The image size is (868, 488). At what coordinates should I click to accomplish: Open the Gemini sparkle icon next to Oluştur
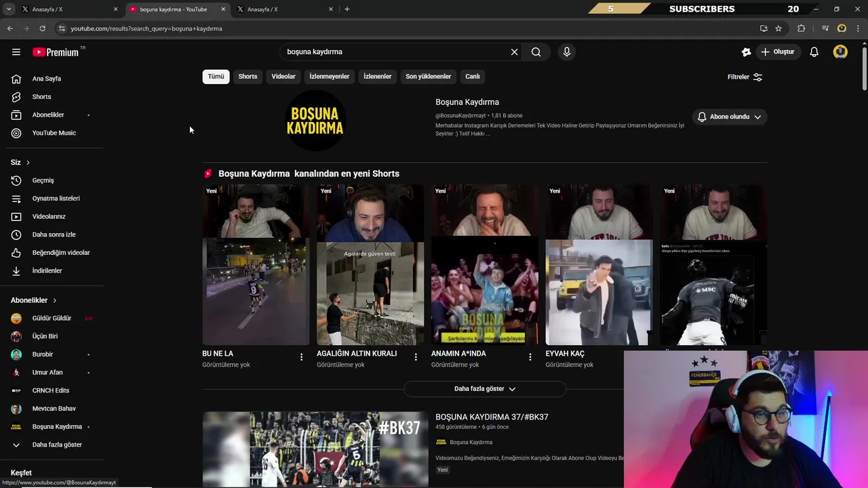click(746, 52)
